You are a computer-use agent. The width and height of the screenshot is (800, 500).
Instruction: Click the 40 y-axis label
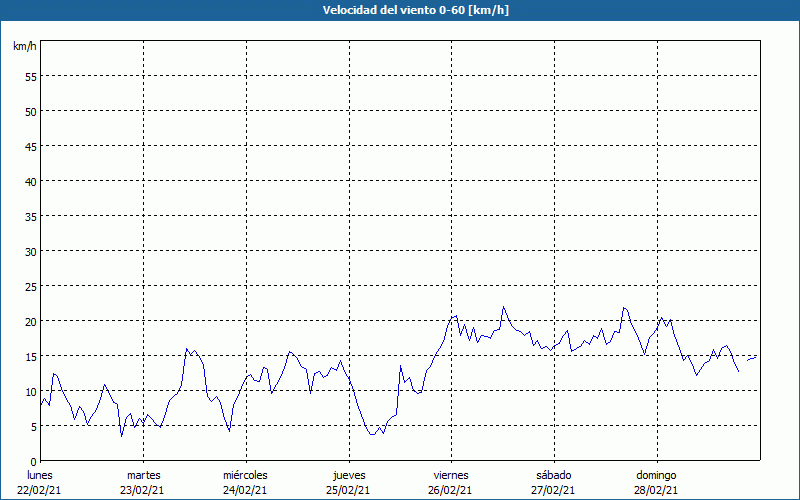tap(31, 182)
